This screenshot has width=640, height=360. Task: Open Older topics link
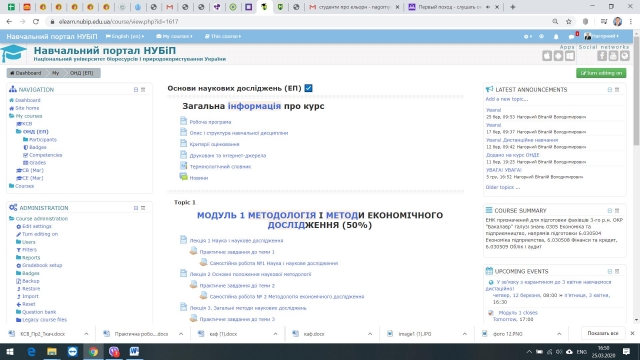(502, 187)
